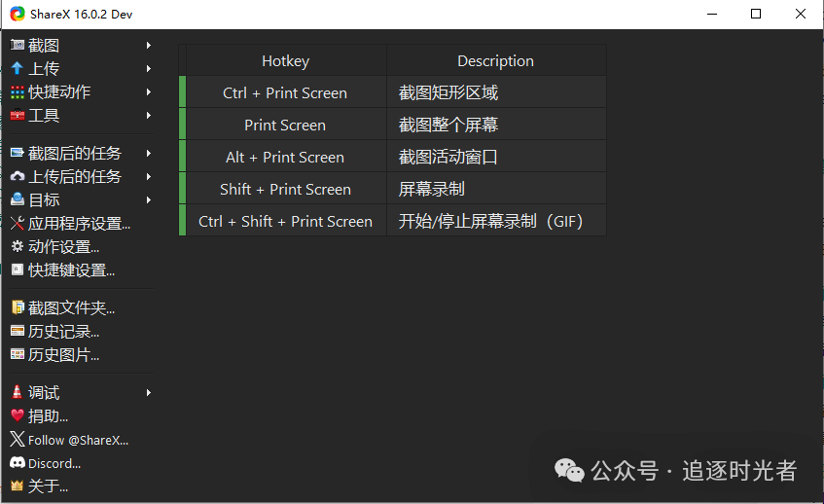
Task: Click the gear icon for 动作设置
Action: [x=18, y=246]
